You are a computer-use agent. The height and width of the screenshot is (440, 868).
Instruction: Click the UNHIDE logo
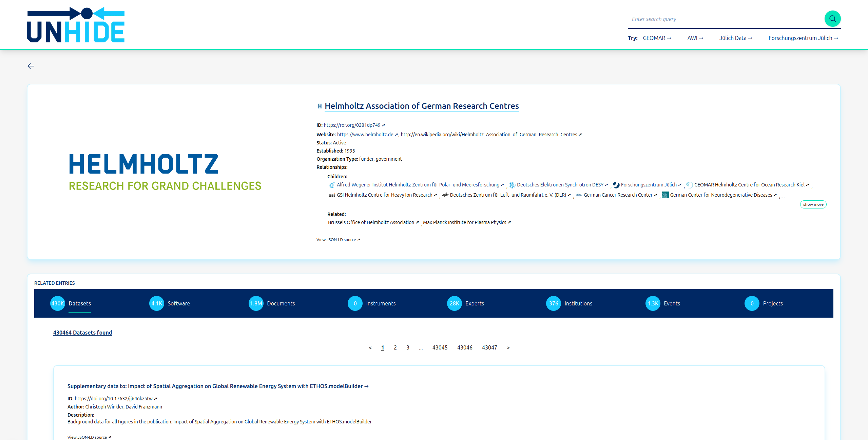[75, 24]
